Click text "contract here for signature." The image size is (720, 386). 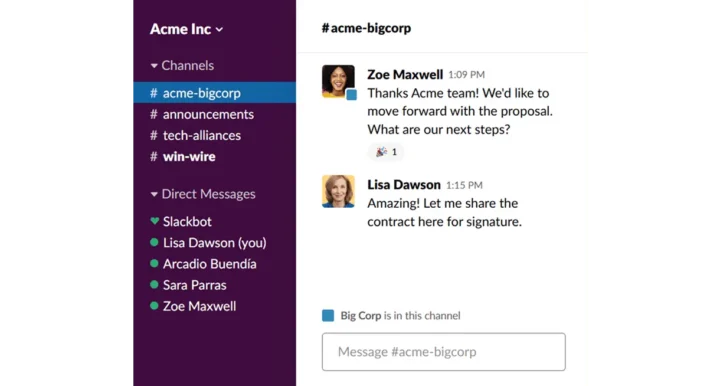[444, 222]
